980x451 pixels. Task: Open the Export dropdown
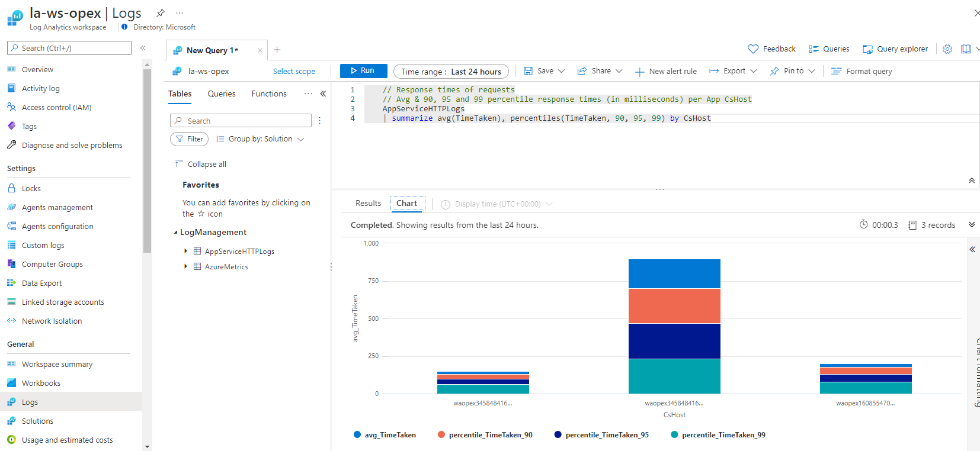tap(733, 71)
